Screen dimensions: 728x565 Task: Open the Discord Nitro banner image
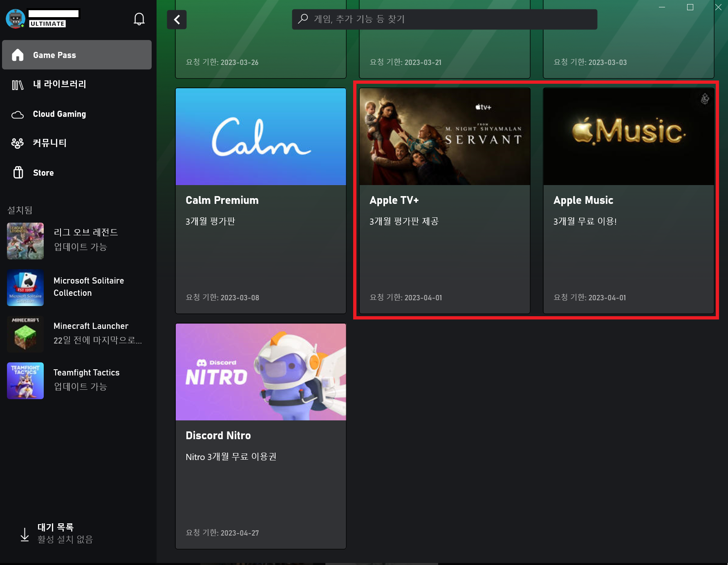click(261, 372)
